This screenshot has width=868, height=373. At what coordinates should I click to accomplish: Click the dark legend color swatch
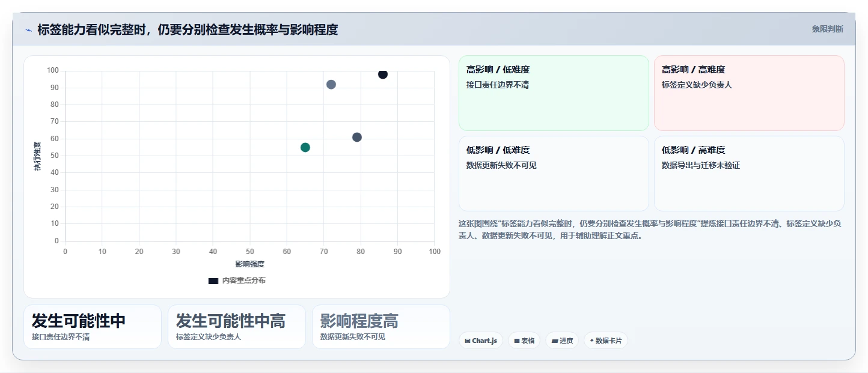pyautogui.click(x=213, y=281)
